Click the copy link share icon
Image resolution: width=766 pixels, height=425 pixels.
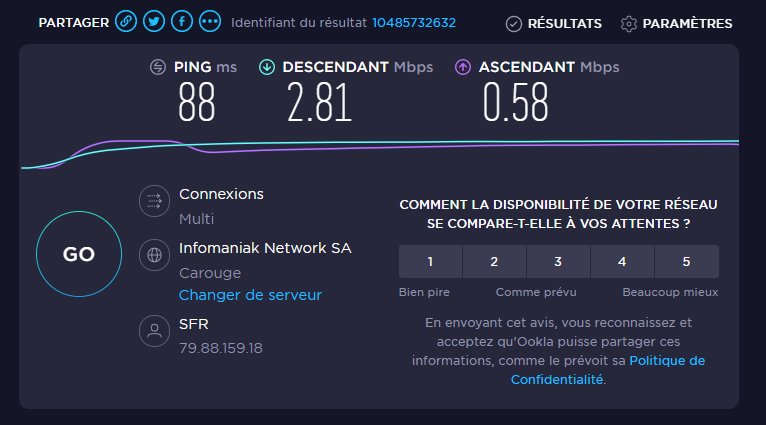click(x=126, y=22)
